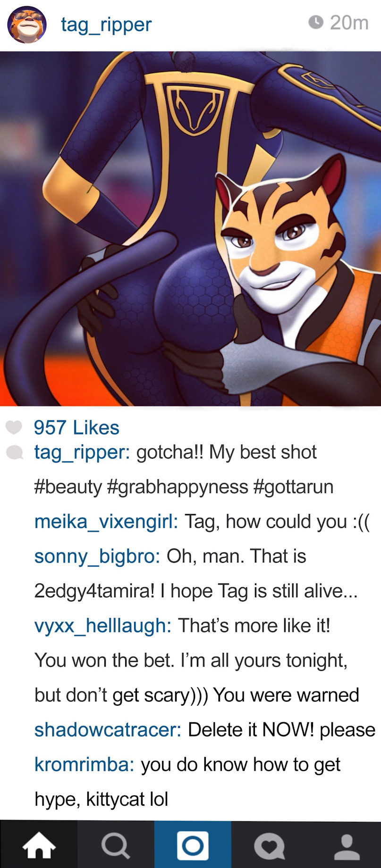
Task: Open kromrimba commenter profile
Action: click(85, 765)
